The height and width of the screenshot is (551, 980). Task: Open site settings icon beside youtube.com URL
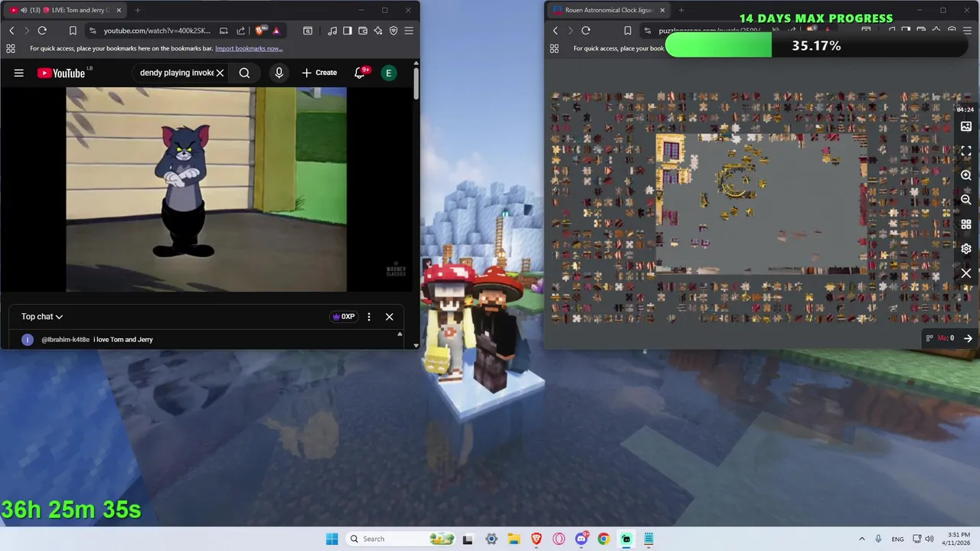point(93,31)
